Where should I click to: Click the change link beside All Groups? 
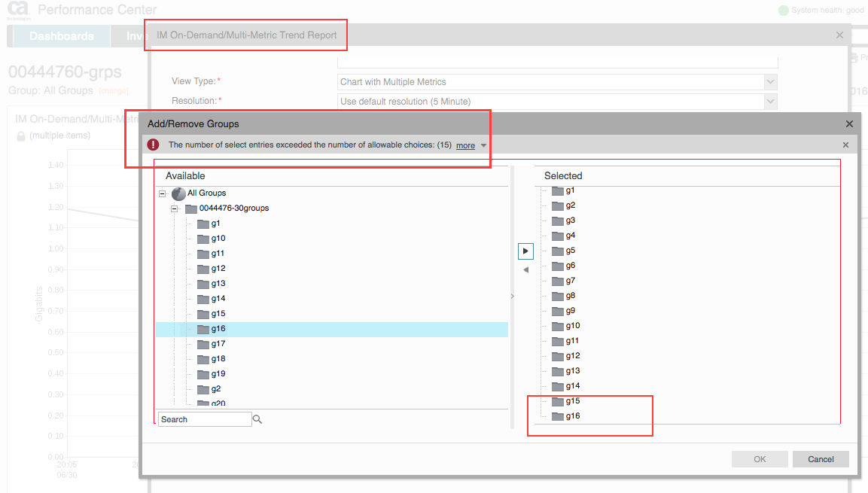click(114, 91)
